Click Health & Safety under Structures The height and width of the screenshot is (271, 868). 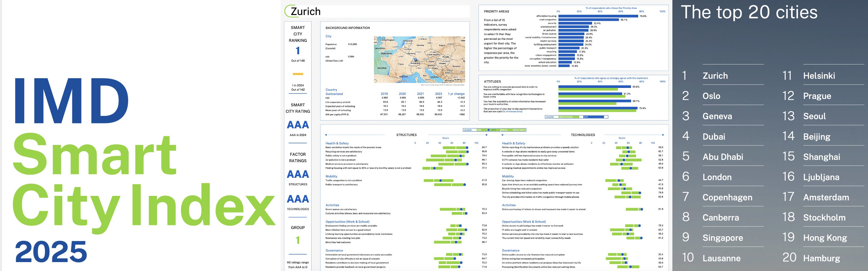click(x=337, y=144)
